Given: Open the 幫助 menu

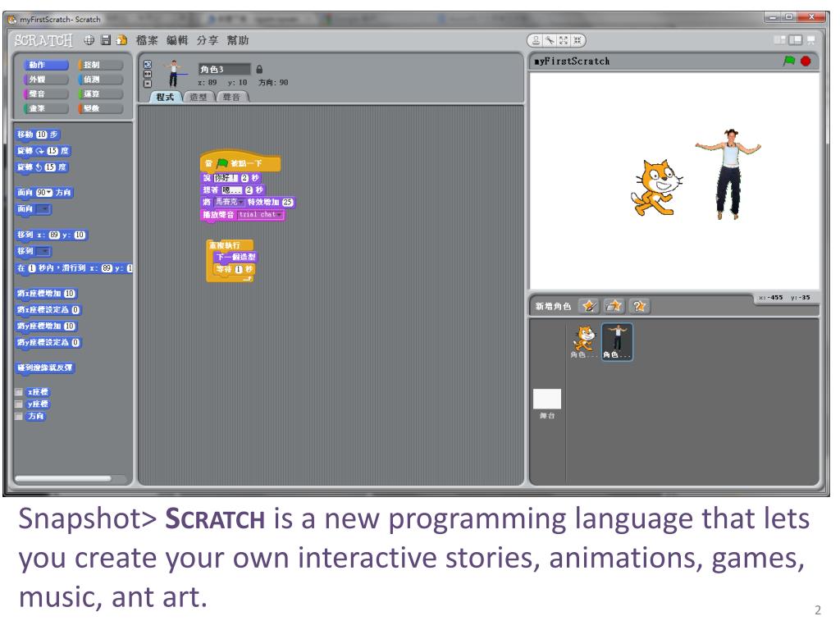Looking at the screenshot, I should coord(238,40).
